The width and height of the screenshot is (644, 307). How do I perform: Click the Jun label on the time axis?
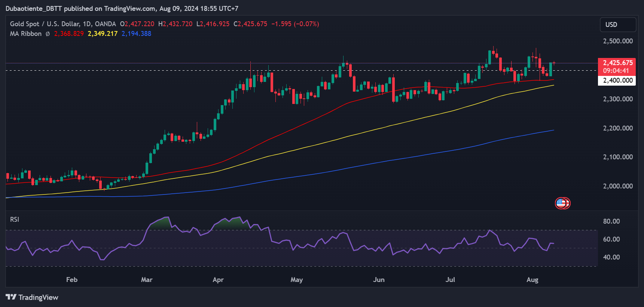click(379, 280)
